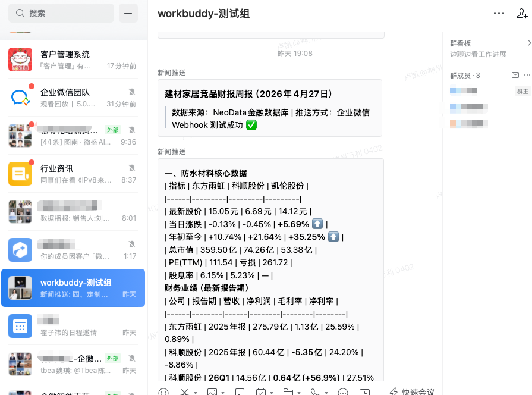This screenshot has height=395, width=532.
Task: Click the 一、防水材料核心数据 heading
Action: [x=206, y=173]
